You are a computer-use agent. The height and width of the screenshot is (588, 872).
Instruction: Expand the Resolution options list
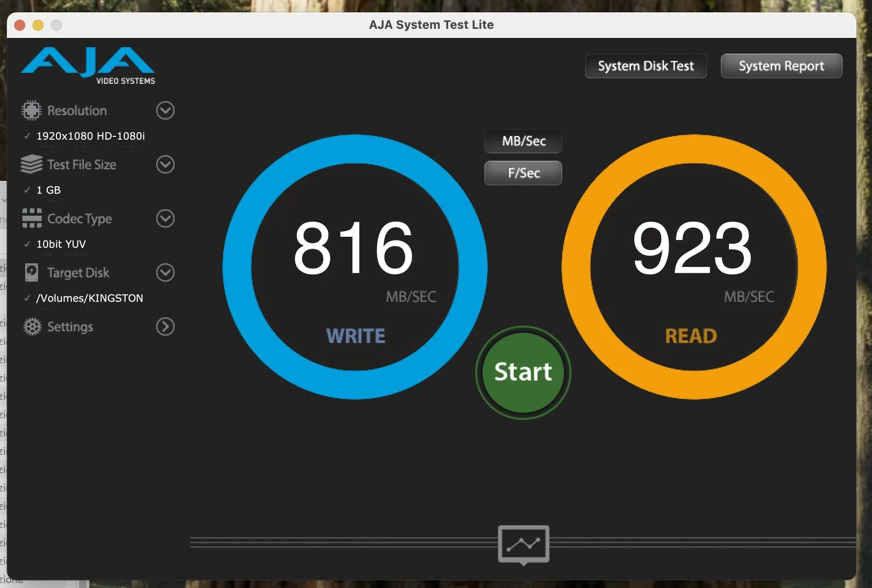tap(165, 110)
